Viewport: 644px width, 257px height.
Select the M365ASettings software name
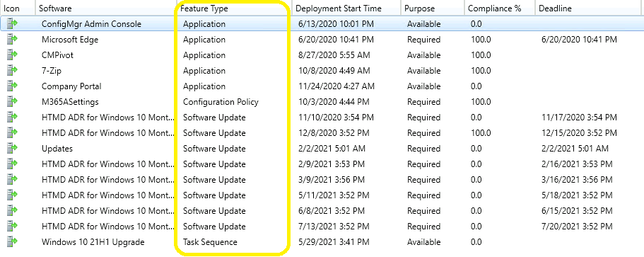point(70,101)
